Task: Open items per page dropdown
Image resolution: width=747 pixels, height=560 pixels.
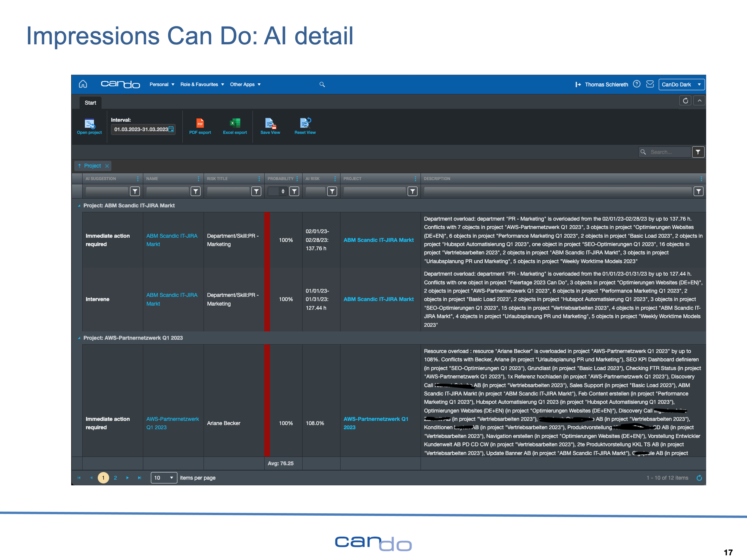Action: pos(164,478)
